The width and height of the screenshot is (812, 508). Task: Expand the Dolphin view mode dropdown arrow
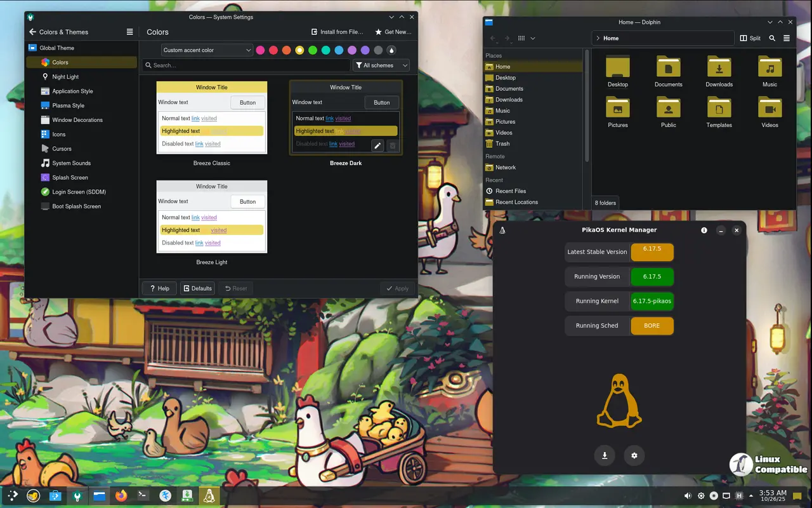[x=533, y=38]
